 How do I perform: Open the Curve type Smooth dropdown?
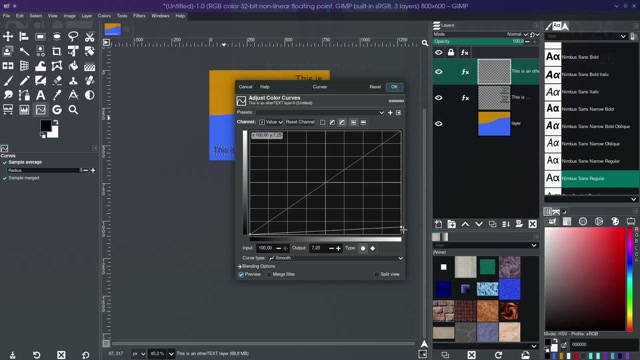point(336,258)
